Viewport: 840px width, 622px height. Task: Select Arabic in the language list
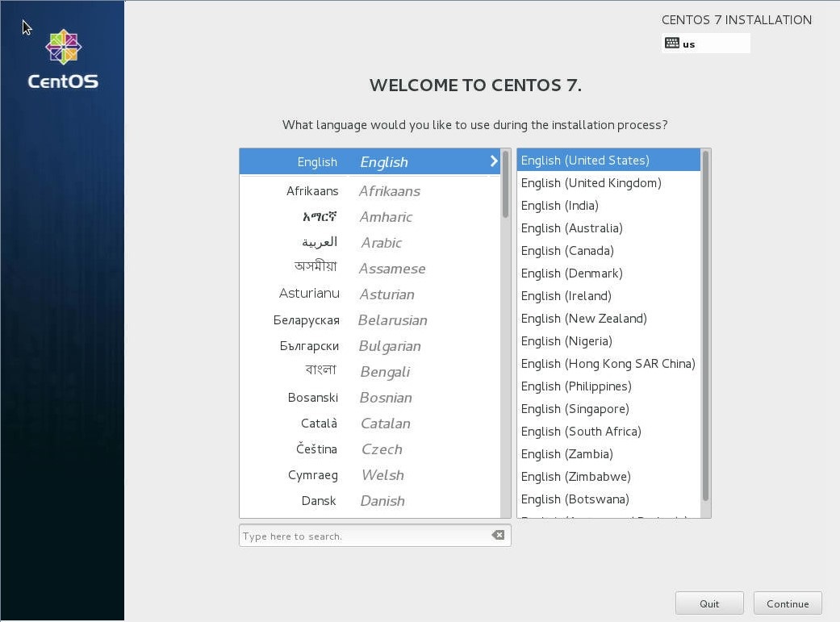370,243
